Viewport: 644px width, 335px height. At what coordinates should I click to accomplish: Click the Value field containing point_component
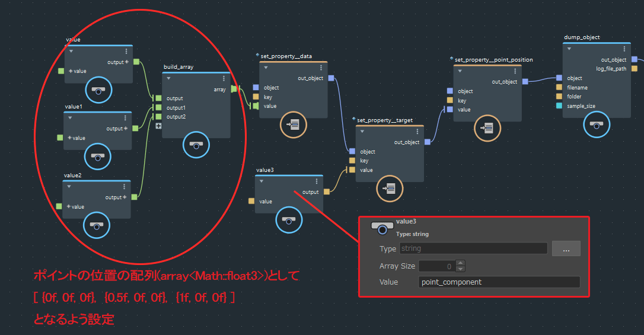coord(499,282)
